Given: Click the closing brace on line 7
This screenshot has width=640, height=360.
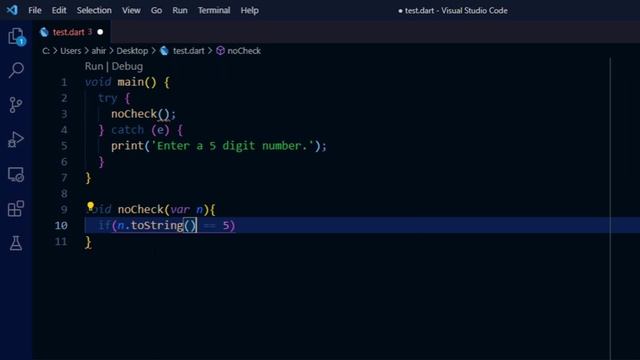Looking at the screenshot, I should pyautogui.click(x=88, y=178).
